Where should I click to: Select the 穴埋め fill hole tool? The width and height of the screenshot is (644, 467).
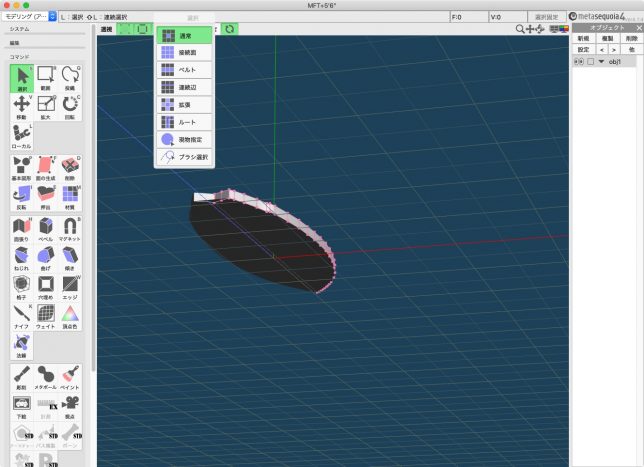click(x=46, y=288)
